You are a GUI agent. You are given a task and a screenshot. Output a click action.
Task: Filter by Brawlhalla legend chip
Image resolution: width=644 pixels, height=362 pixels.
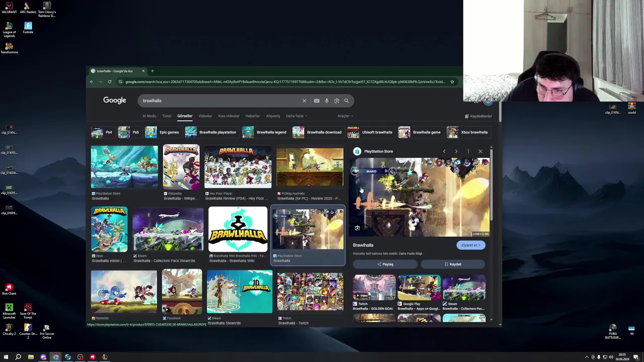pyautogui.click(x=264, y=132)
